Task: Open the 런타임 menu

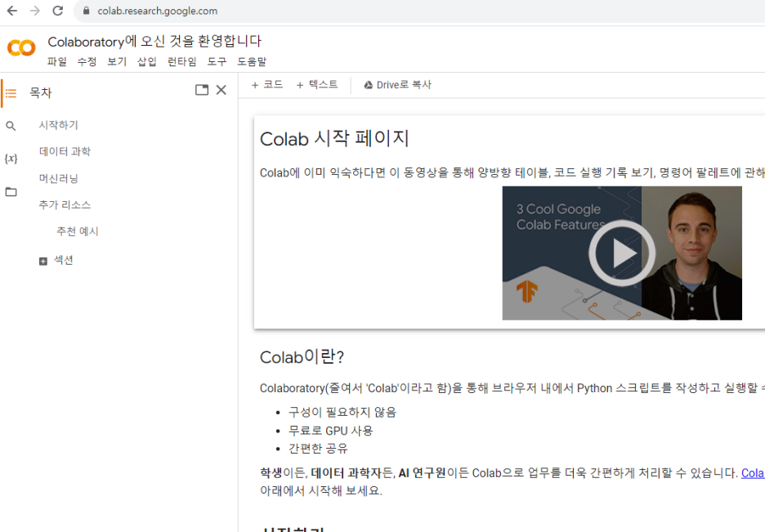Action: pyautogui.click(x=182, y=61)
